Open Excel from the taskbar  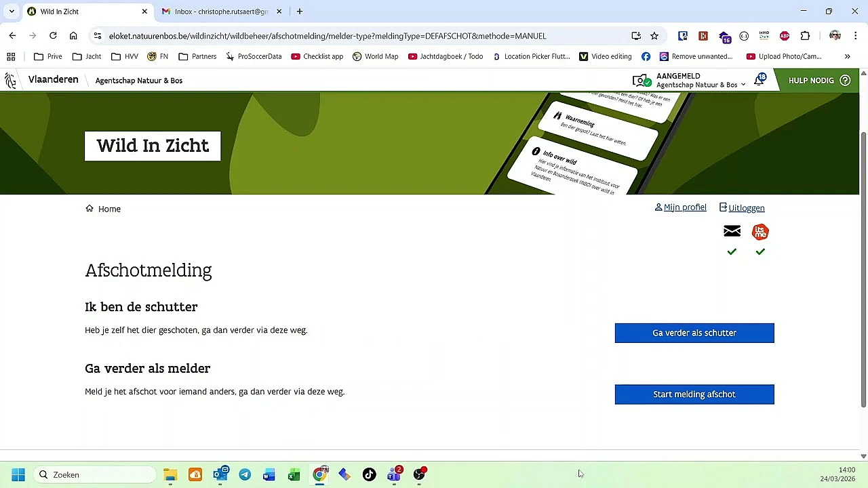294,474
